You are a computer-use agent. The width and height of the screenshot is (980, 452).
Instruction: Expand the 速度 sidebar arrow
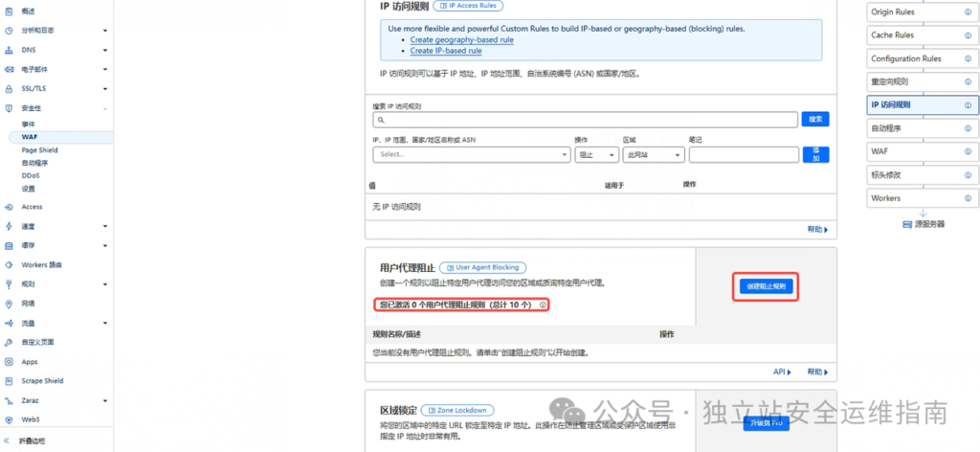(105, 226)
